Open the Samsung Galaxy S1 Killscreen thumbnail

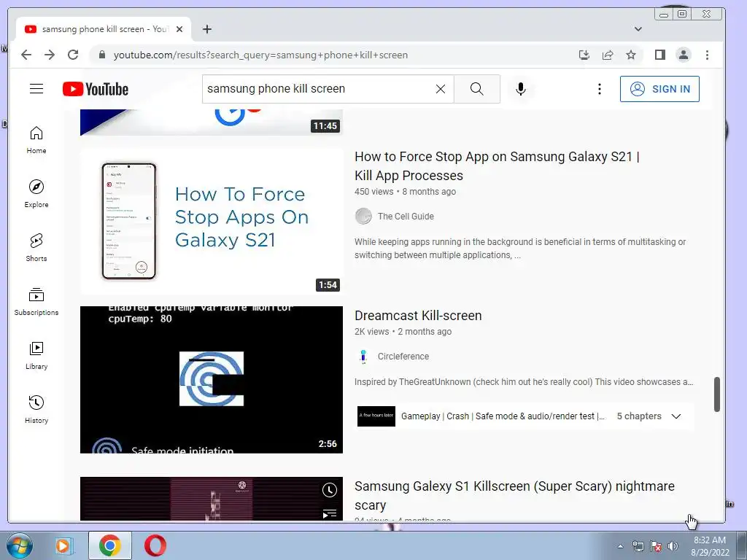212,499
